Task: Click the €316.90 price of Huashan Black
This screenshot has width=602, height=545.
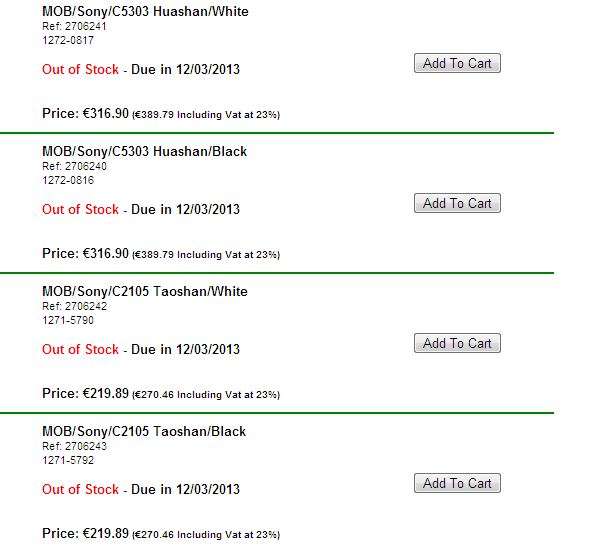Action: pos(106,253)
